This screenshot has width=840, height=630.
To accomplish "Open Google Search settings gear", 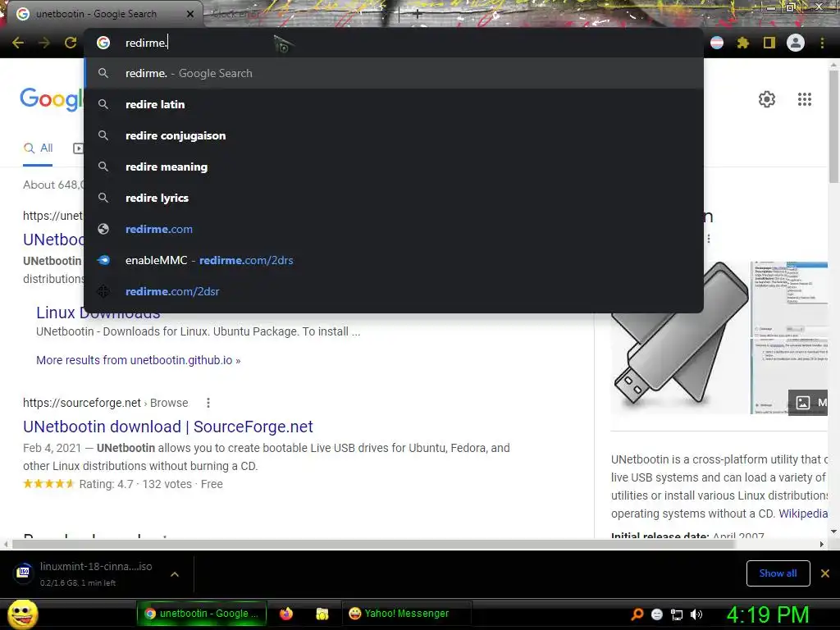I will 767,99.
